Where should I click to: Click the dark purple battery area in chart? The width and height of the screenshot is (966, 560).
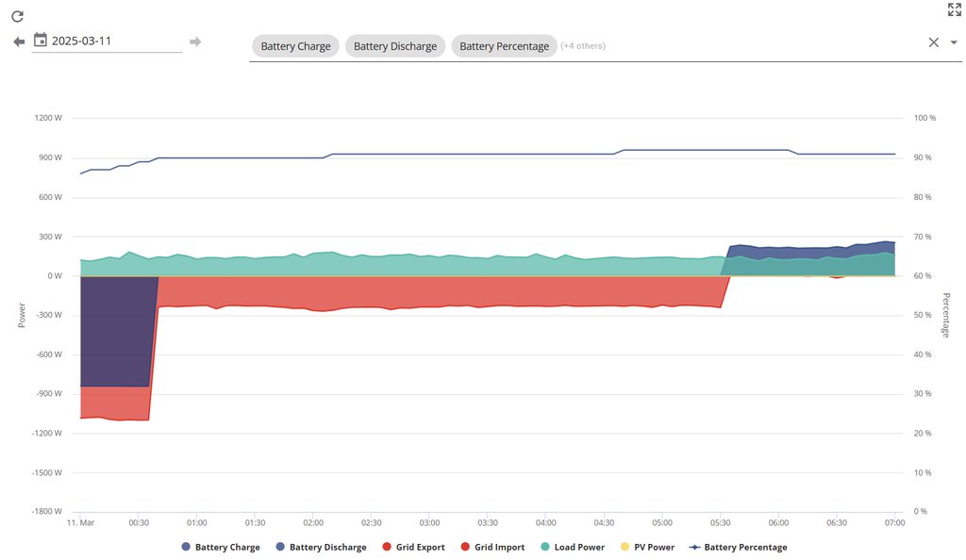(115, 330)
